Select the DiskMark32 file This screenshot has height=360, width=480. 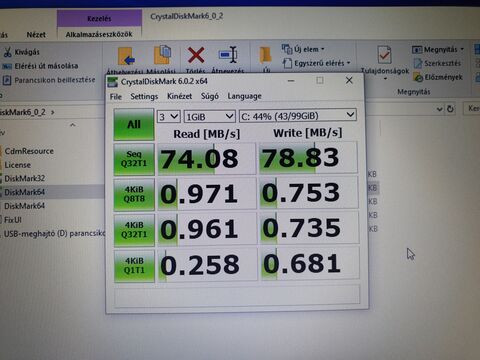pos(24,178)
